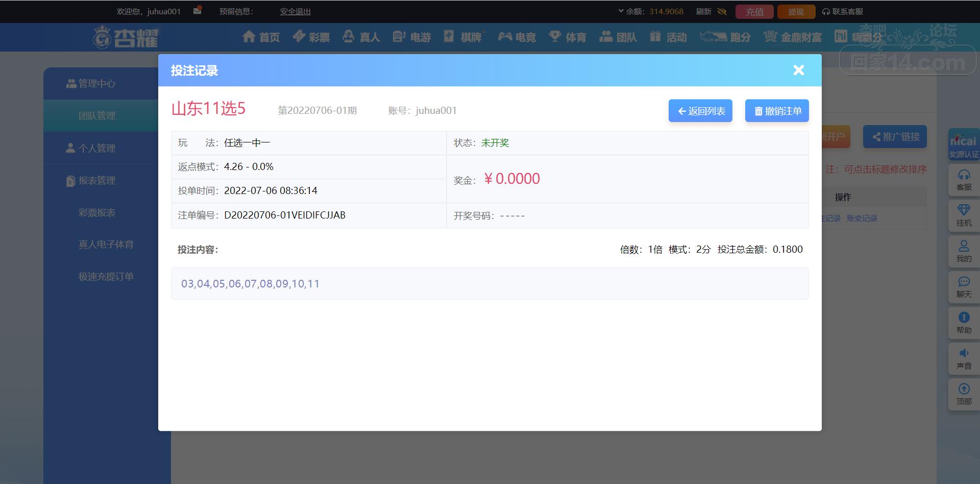
Task: Click 帮助 help icon in right sidebar
Action: tap(964, 323)
